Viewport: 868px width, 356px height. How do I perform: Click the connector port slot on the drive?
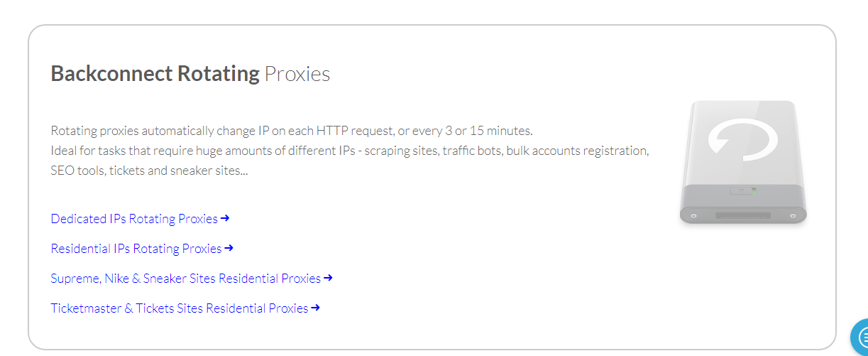pos(743,215)
